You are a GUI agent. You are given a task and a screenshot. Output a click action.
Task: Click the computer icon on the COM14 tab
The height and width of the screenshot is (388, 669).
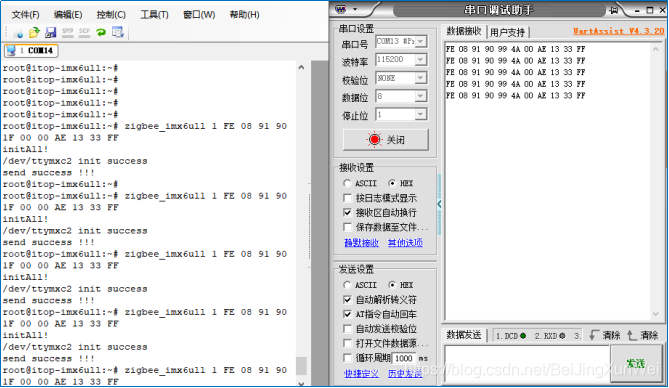click(11, 50)
